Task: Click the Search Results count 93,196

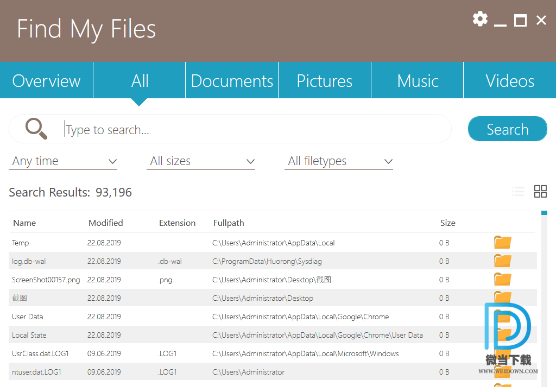Action: (x=113, y=192)
